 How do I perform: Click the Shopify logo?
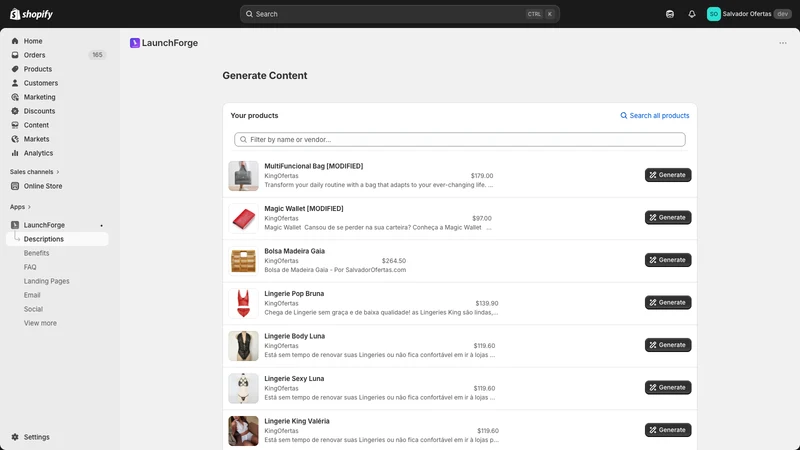(x=31, y=14)
